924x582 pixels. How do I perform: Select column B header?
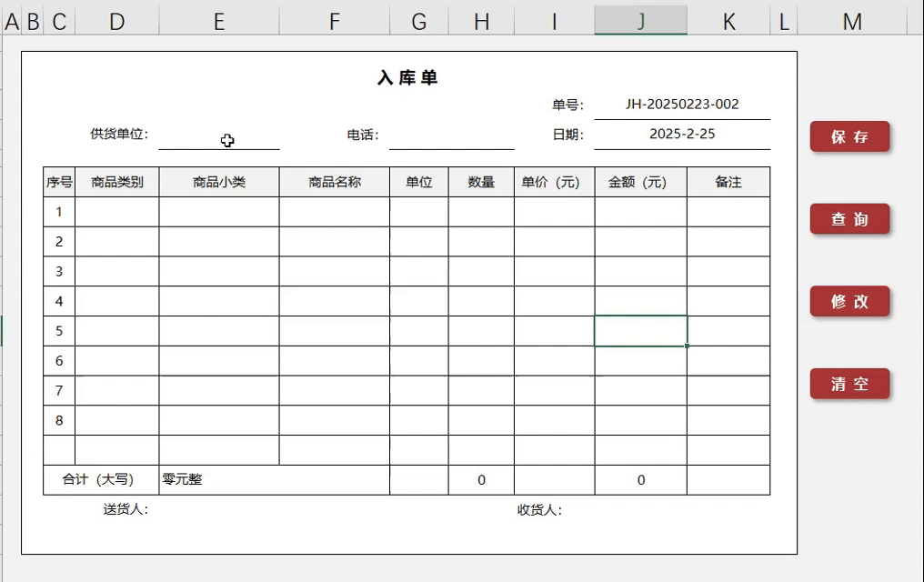pyautogui.click(x=33, y=22)
